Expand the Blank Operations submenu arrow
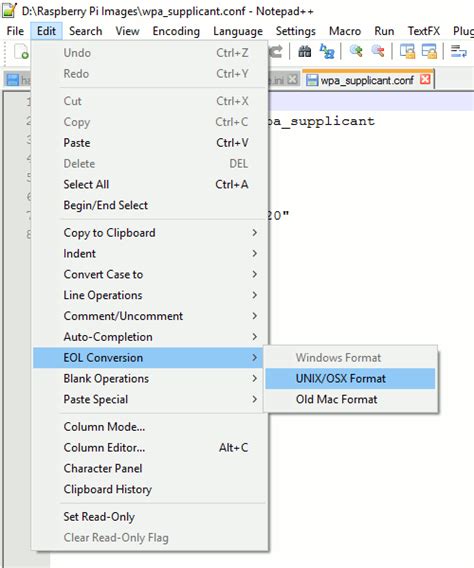This screenshot has height=568, width=474. (x=255, y=379)
